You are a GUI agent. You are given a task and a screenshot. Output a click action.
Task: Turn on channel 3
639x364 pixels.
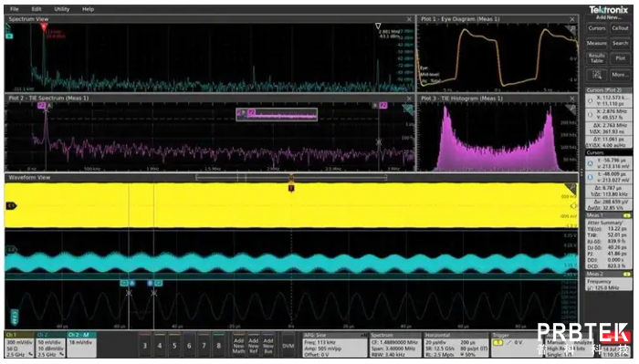point(144,345)
